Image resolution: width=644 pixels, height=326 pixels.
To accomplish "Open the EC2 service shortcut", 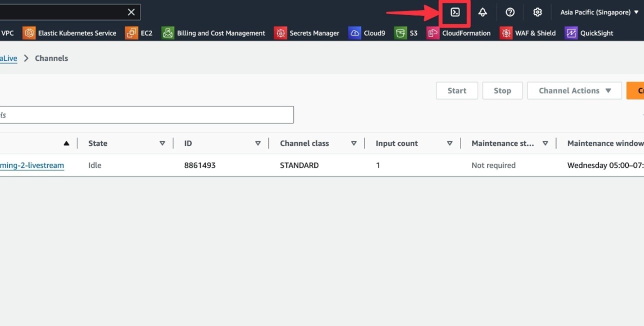I will coord(139,33).
